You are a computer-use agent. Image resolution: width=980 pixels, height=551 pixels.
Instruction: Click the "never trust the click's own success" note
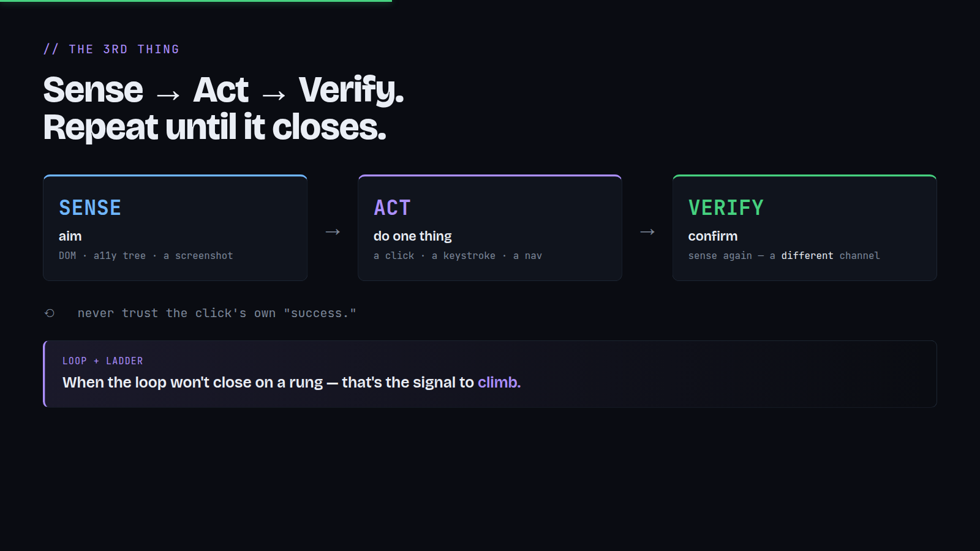(217, 313)
